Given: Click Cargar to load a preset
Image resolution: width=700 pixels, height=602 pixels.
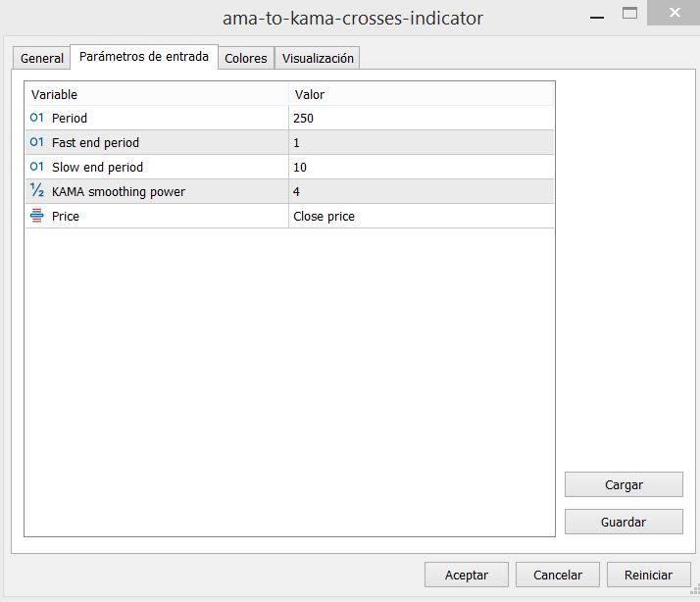Looking at the screenshot, I should [x=624, y=484].
